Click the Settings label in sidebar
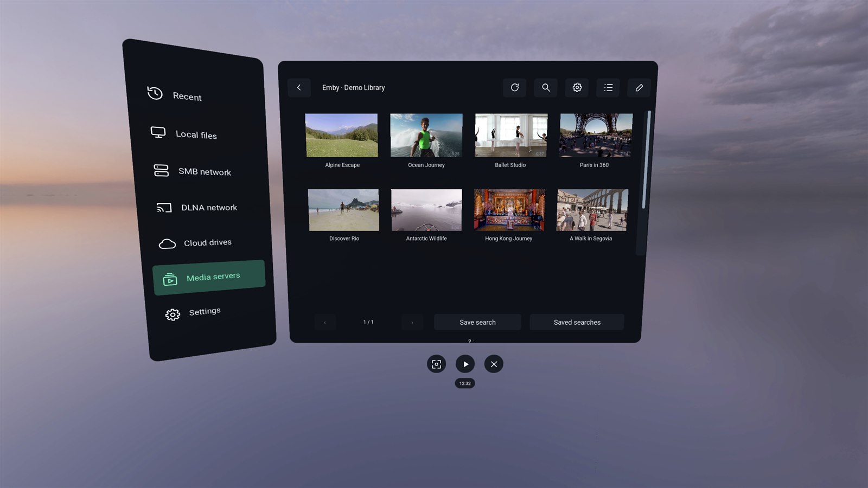This screenshot has height=488, width=868. (x=205, y=311)
